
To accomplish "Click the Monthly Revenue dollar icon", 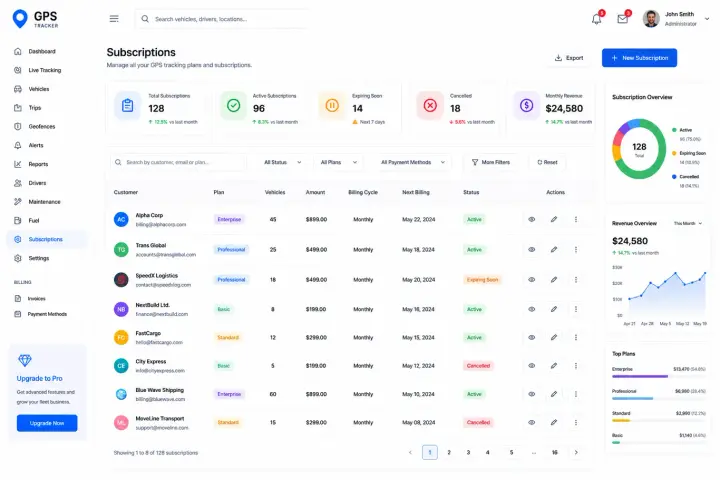I will pyautogui.click(x=526, y=106).
